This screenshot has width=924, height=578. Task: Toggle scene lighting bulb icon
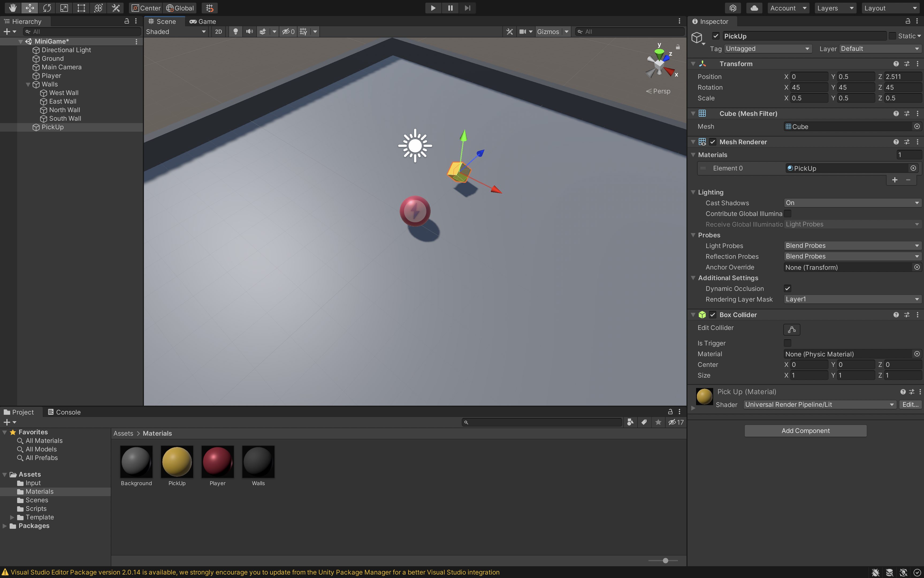pos(235,32)
